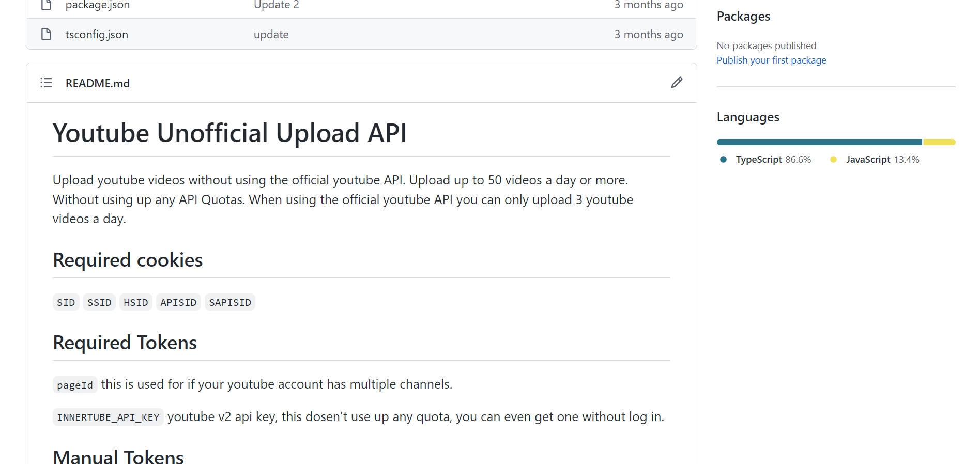Click the SID cookie code tag
Screen dimensions: 980x464
[66, 302]
